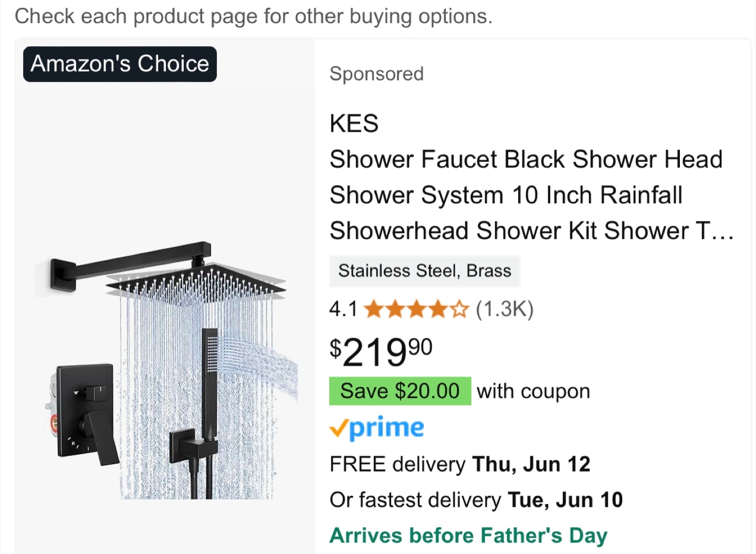Click the $219.90 price

click(x=381, y=352)
